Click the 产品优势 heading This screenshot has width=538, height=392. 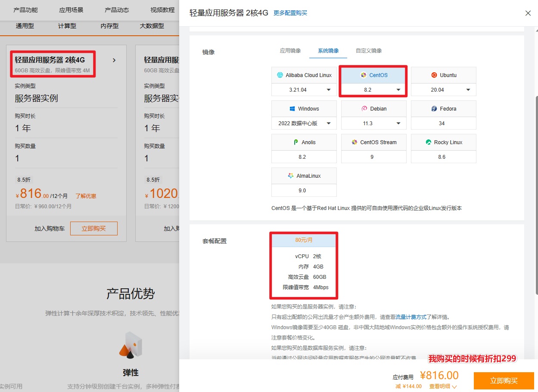131,294
